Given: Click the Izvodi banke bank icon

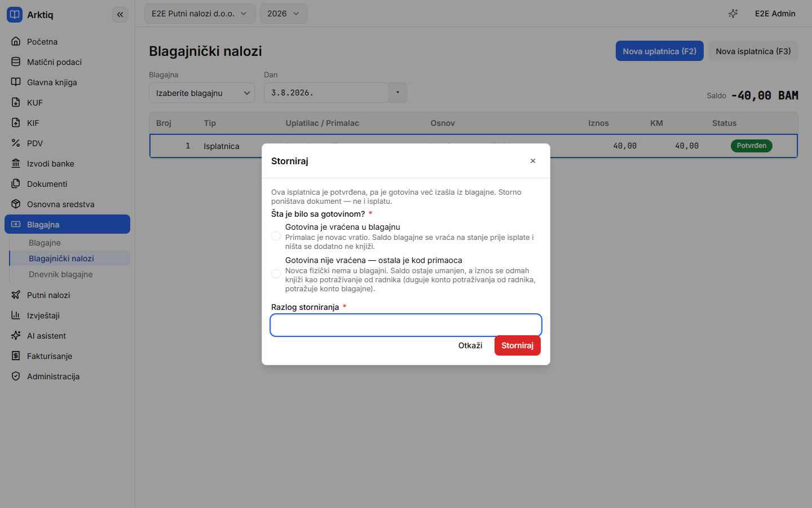Looking at the screenshot, I should pos(16,163).
